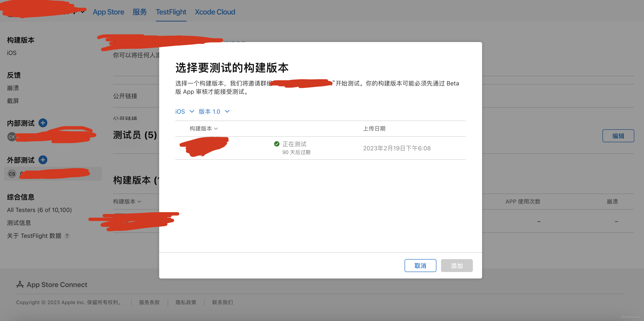Viewport: 644px width, 321px height.
Task: Open the 服务 tab
Action: tap(140, 12)
